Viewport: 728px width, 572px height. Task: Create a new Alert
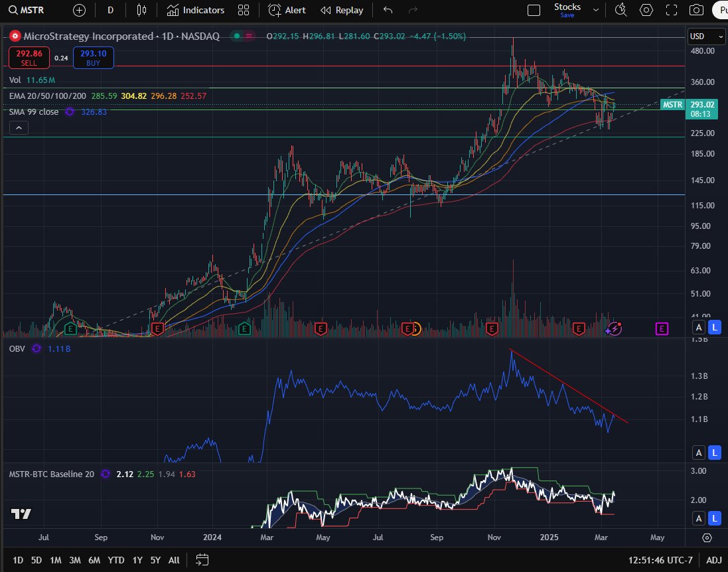coord(287,10)
